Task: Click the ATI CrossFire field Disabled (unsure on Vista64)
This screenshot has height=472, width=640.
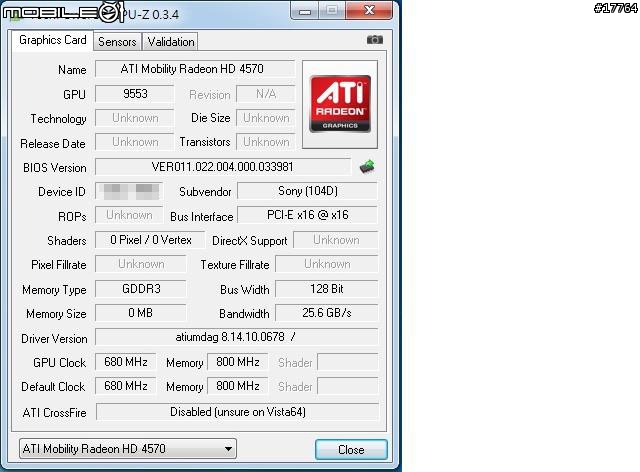Action: 237,412
